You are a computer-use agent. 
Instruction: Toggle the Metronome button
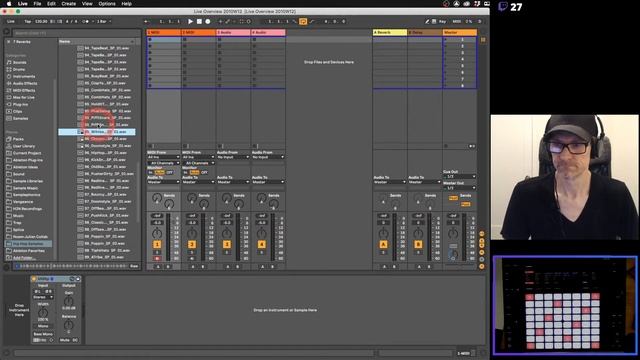[x=85, y=21]
